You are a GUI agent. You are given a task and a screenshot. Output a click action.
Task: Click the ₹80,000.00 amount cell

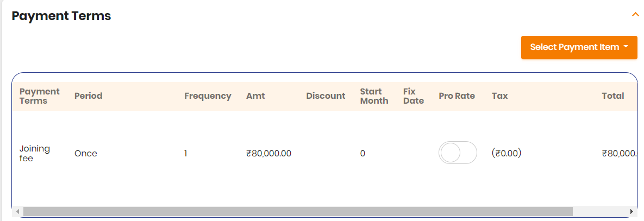[268, 154]
